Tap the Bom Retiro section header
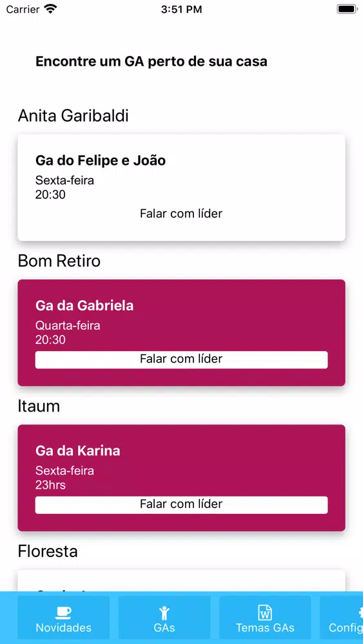Viewport: 363px width, 644px height. (x=59, y=261)
